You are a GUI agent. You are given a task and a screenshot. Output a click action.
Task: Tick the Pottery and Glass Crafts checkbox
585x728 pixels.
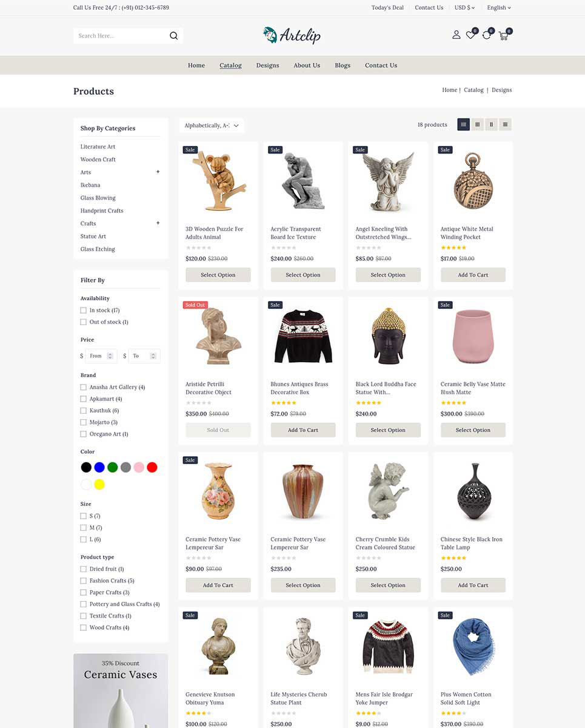(x=84, y=604)
